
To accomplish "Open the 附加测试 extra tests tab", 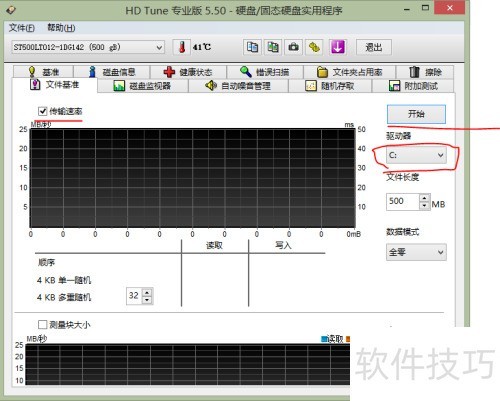I will [413, 86].
